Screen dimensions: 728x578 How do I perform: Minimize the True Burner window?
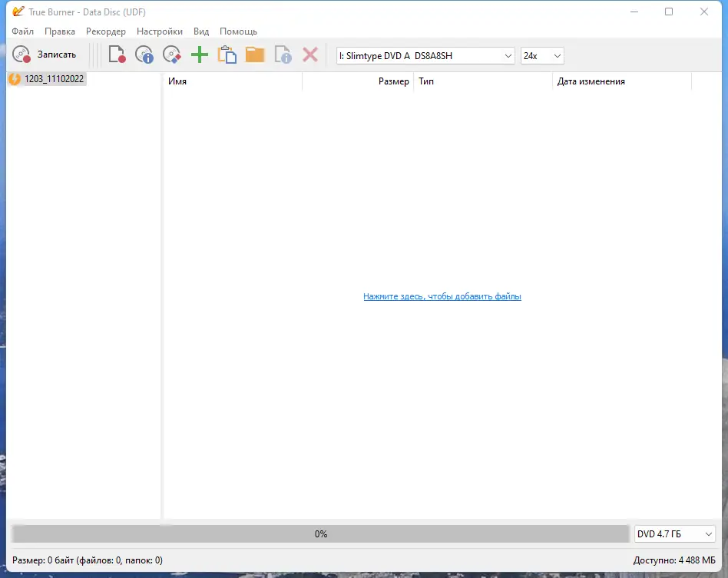[634, 12]
